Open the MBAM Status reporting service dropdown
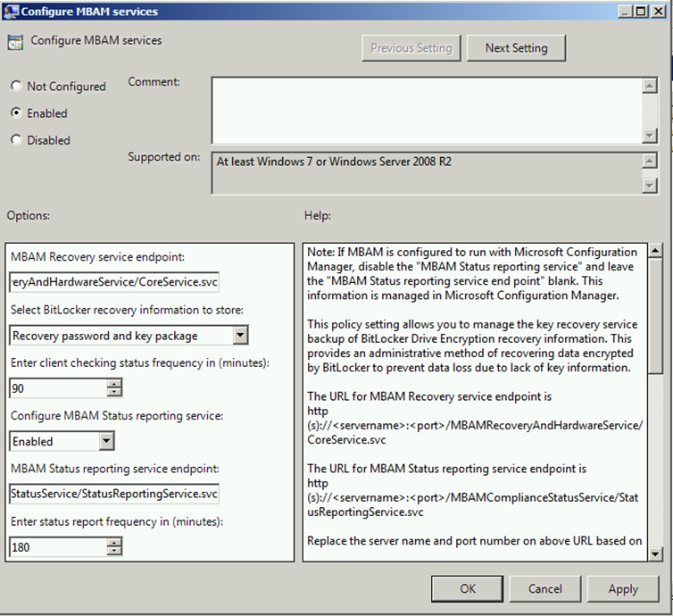Image resolution: width=673 pixels, height=616 pixels. pos(106,441)
